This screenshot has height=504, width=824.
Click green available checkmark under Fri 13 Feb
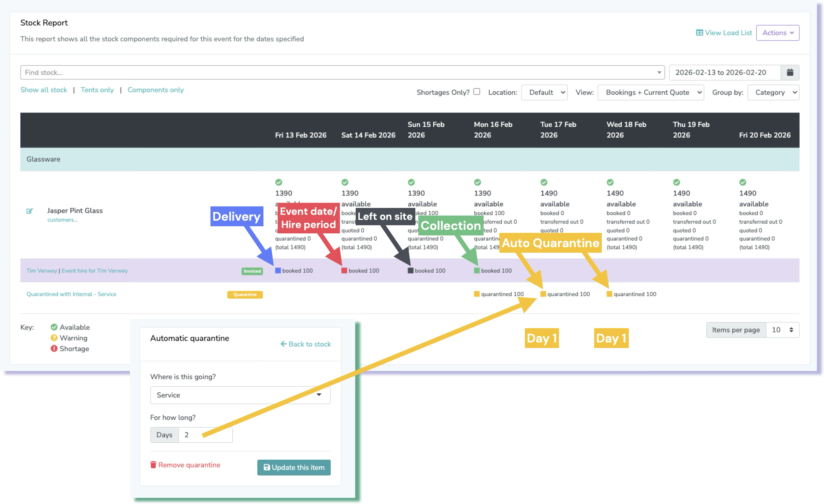278,182
